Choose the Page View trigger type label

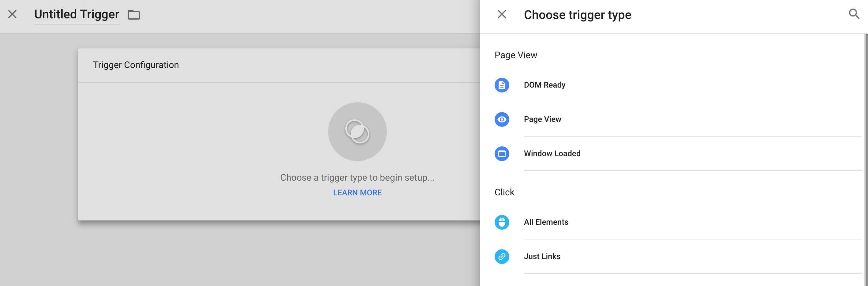[542, 119]
